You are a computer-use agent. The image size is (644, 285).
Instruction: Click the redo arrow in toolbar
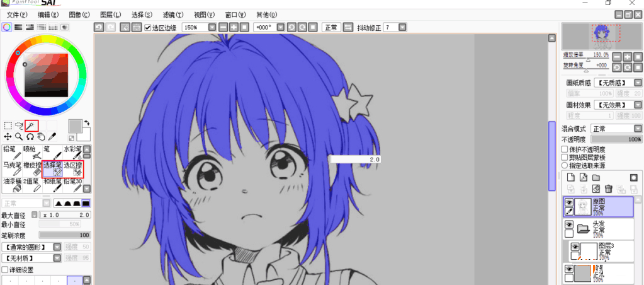click(110, 27)
